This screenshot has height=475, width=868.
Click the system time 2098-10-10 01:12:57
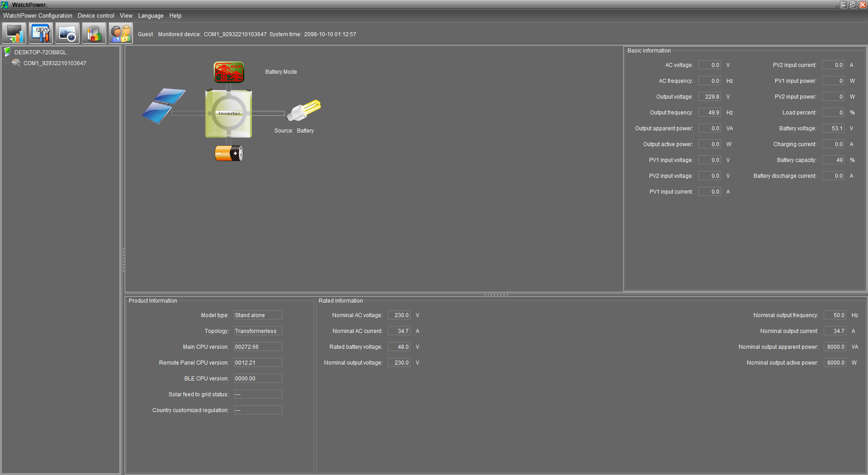coord(330,34)
